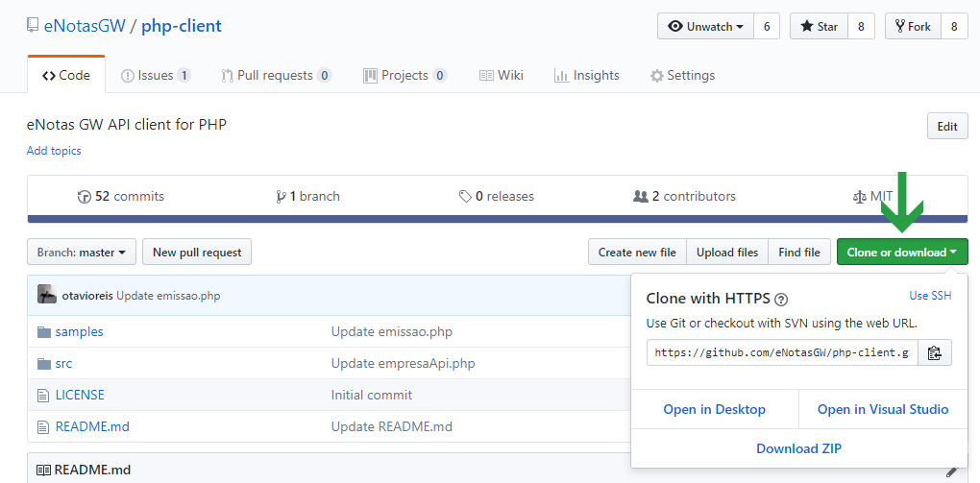
Task: Open the MIT license link
Action: pos(873,196)
